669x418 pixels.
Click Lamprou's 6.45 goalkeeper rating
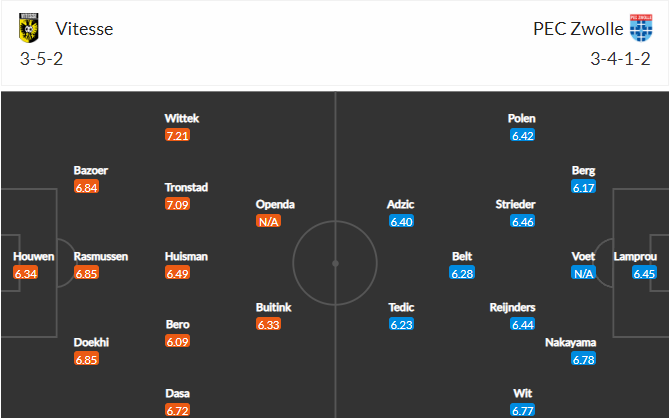click(644, 273)
